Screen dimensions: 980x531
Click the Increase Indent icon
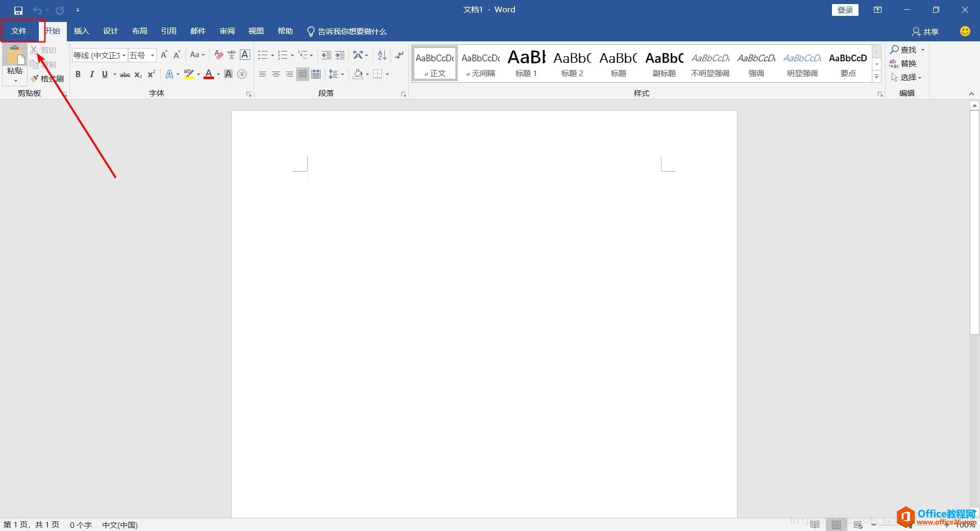pos(340,55)
